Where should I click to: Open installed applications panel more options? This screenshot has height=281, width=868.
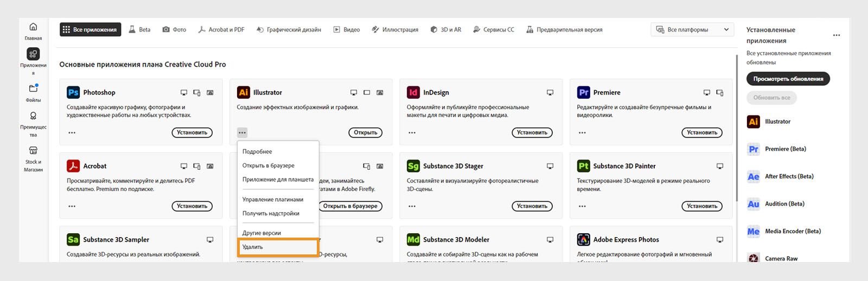837,35
